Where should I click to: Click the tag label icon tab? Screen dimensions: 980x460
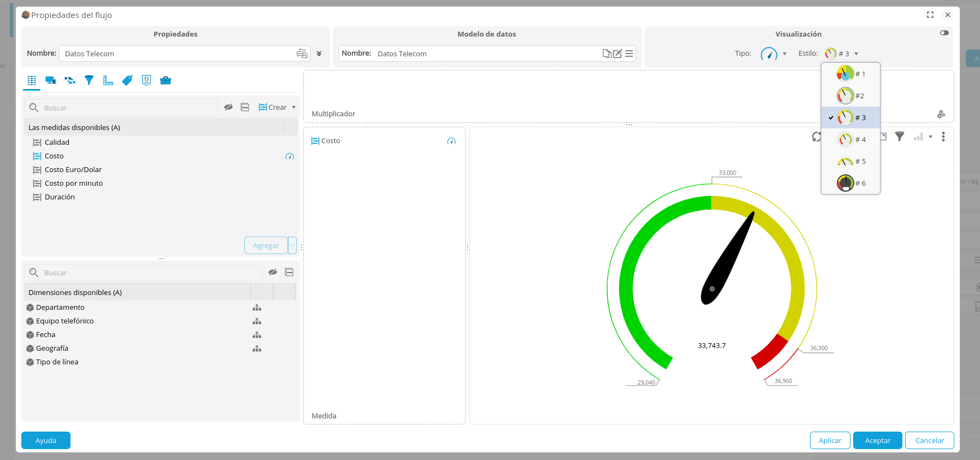click(x=127, y=80)
